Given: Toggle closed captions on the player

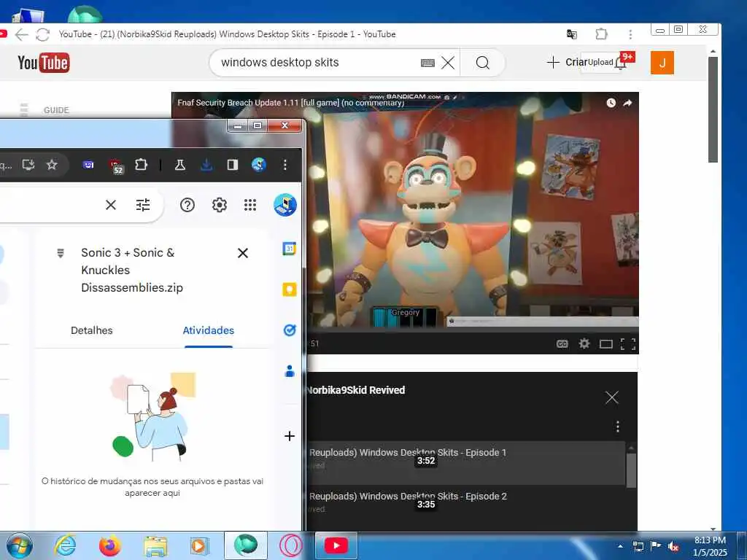Looking at the screenshot, I should (x=562, y=344).
